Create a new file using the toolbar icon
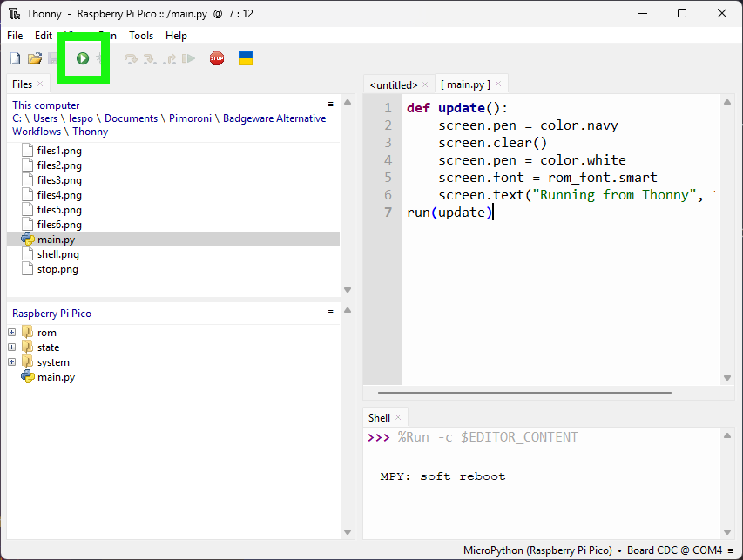Image resolution: width=743 pixels, height=560 pixels. (15, 58)
